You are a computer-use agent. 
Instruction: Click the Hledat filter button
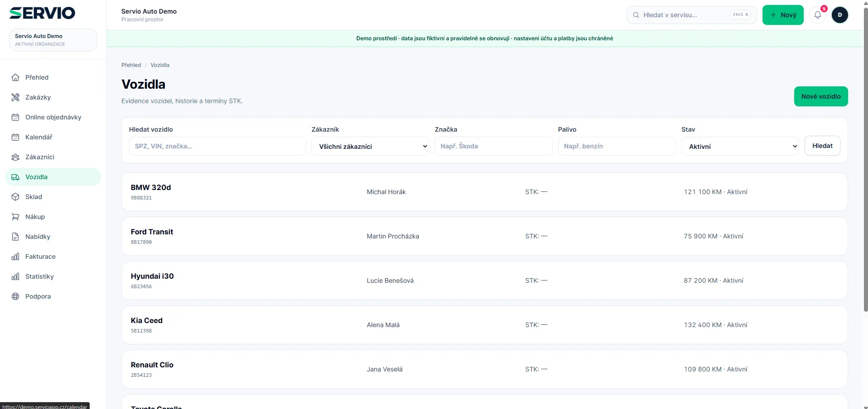[822, 146]
